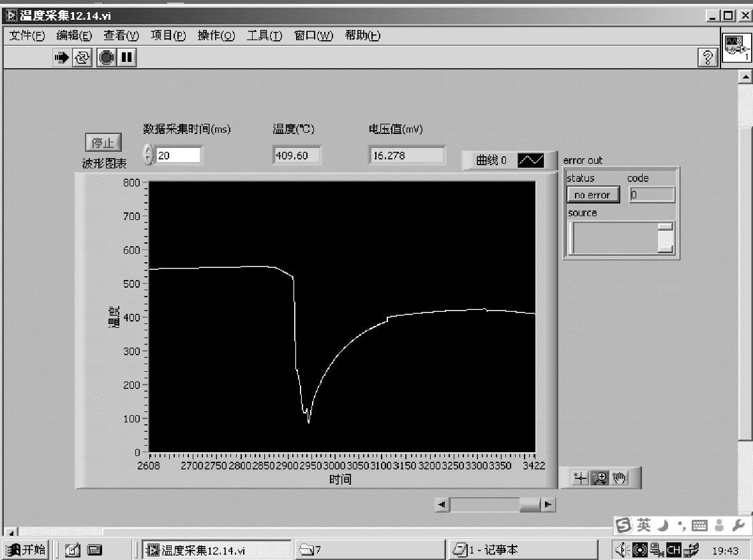Click the 电压值 indicator showing 16.278
Screen dimensions: 753x560
point(406,156)
